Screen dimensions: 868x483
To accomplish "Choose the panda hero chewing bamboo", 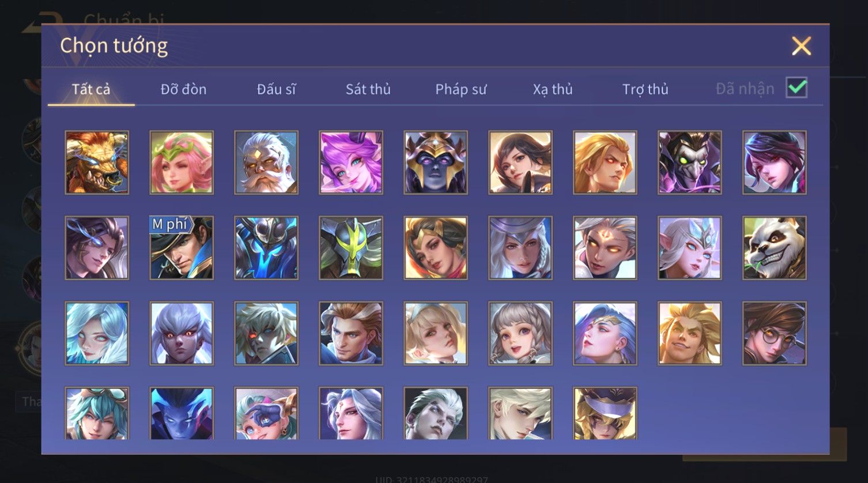I will click(x=775, y=248).
